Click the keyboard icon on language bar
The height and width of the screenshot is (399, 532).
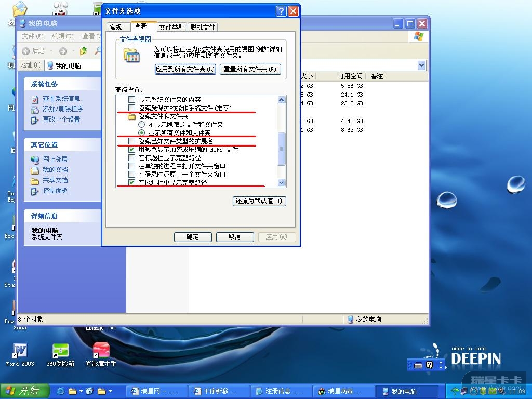pyautogui.click(x=418, y=365)
